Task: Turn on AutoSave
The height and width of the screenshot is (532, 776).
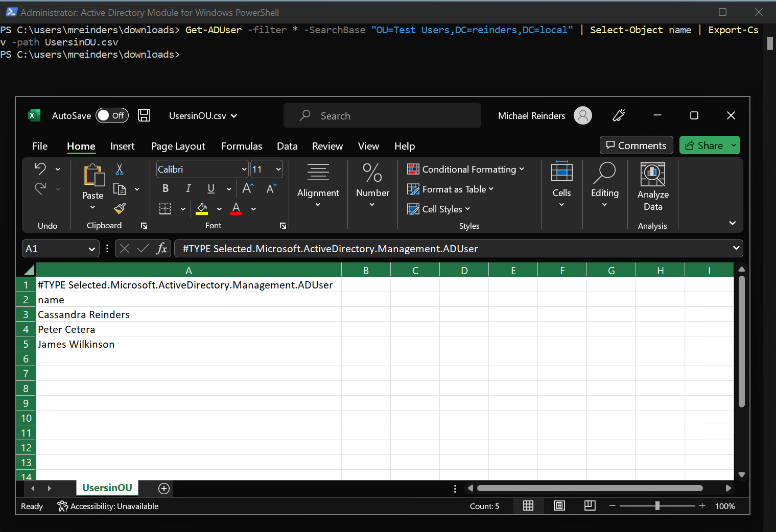Action: pyautogui.click(x=112, y=115)
